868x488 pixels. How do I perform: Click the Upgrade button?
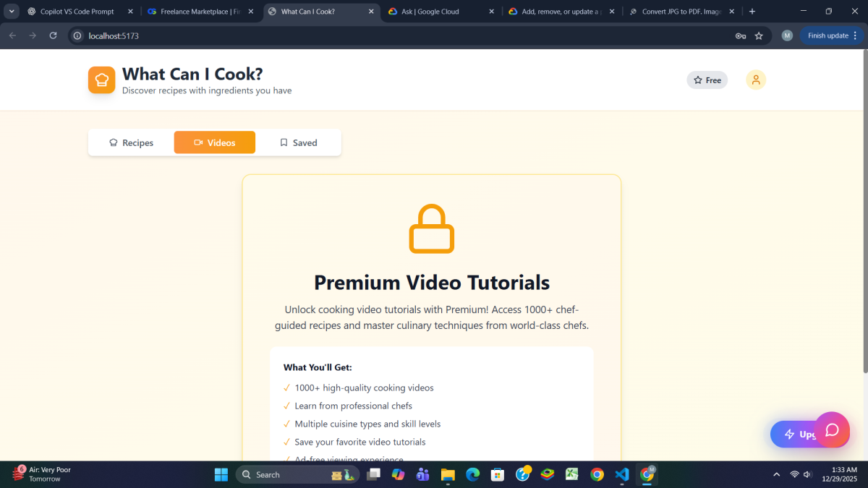[796, 435]
